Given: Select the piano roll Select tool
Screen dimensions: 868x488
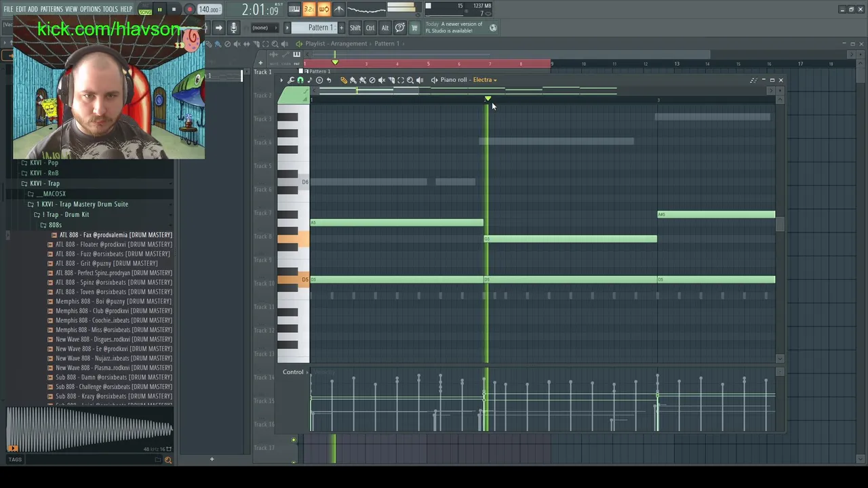Looking at the screenshot, I should click(401, 80).
